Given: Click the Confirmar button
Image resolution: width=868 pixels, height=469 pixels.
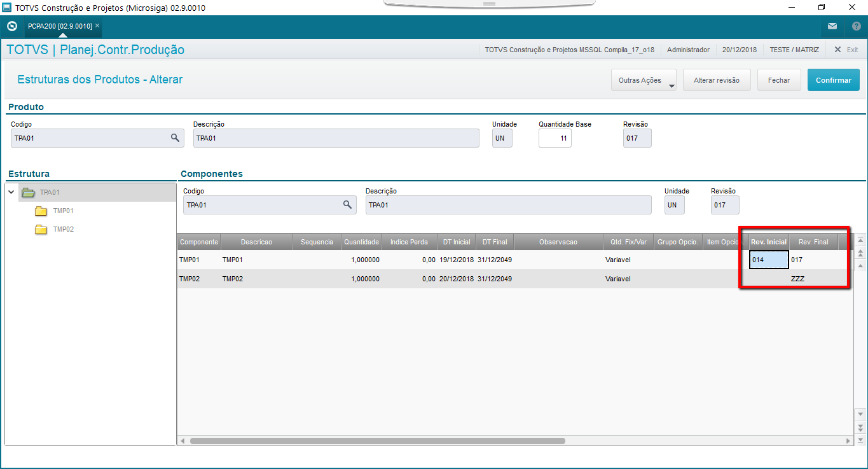Looking at the screenshot, I should (834, 81).
